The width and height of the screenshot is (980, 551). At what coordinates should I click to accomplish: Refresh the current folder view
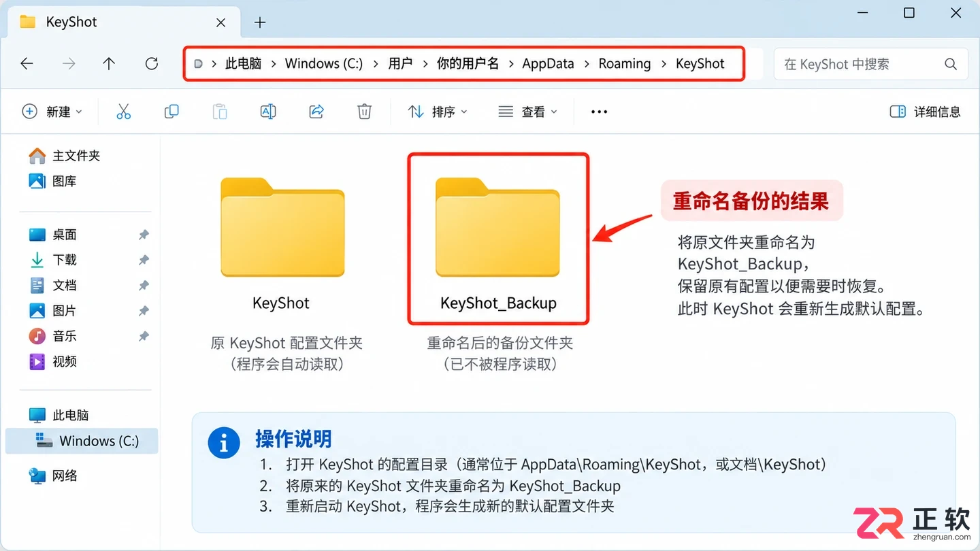tap(152, 64)
